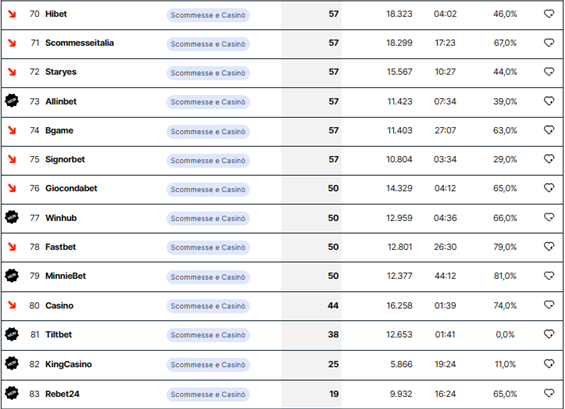Click the NEW badge beside KingCasino
This screenshot has width=565, height=409.
tap(12, 363)
